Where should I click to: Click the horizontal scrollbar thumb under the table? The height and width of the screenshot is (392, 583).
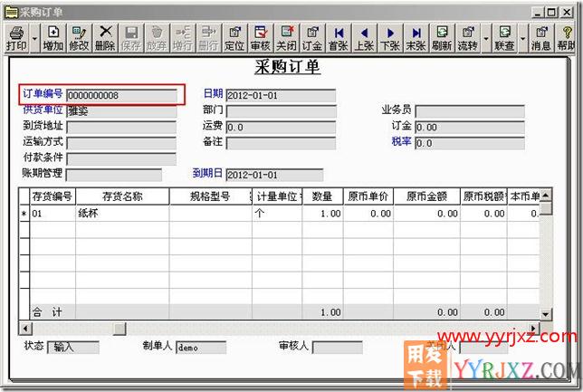click(119, 327)
